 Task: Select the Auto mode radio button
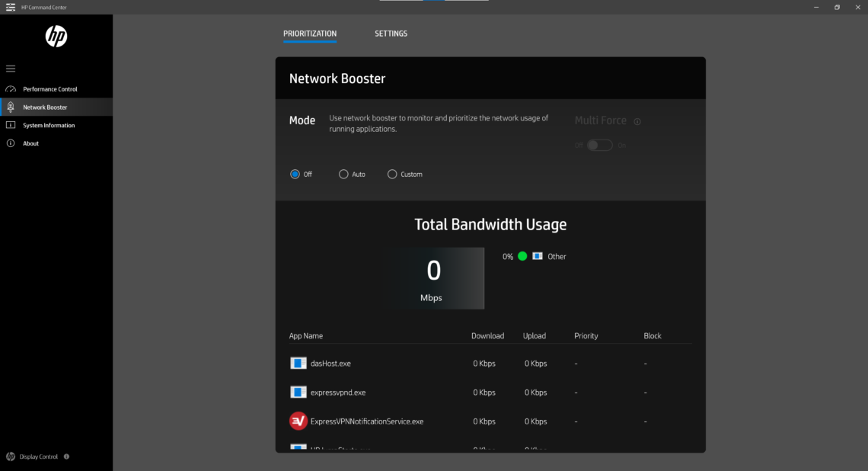tap(343, 175)
